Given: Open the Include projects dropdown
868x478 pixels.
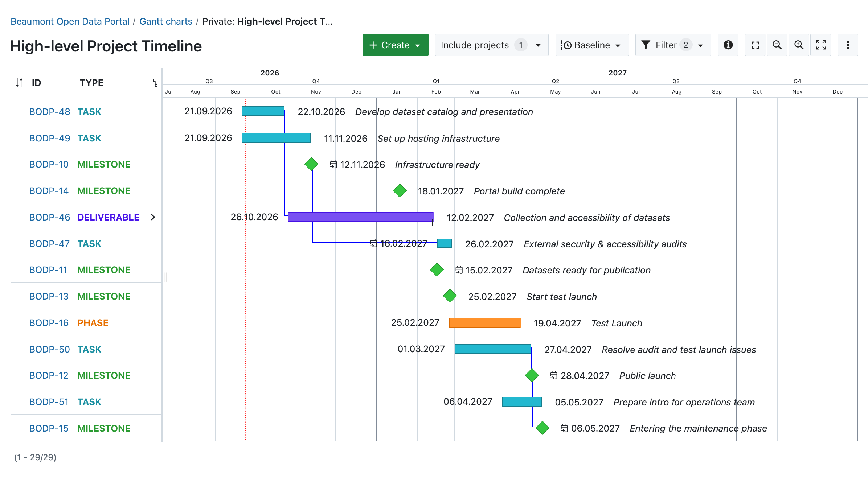Looking at the screenshot, I should coord(492,45).
